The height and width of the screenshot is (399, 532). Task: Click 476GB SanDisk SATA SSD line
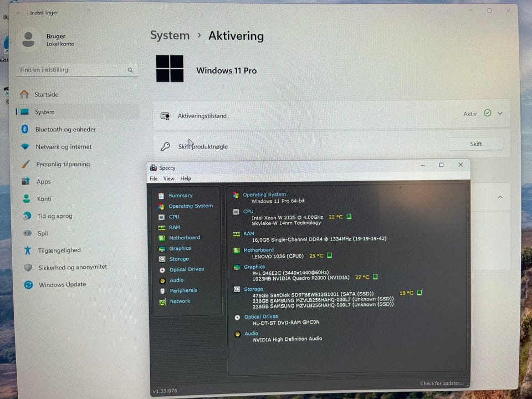[x=313, y=294]
